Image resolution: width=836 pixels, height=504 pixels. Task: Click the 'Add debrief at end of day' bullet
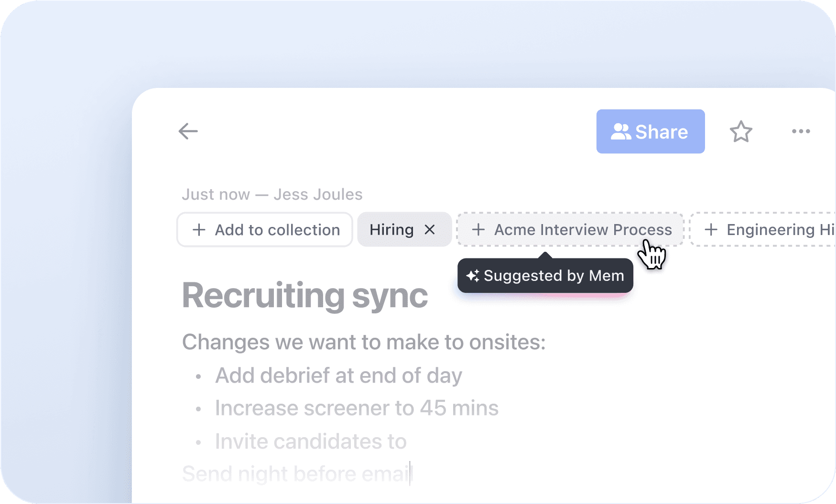(338, 375)
